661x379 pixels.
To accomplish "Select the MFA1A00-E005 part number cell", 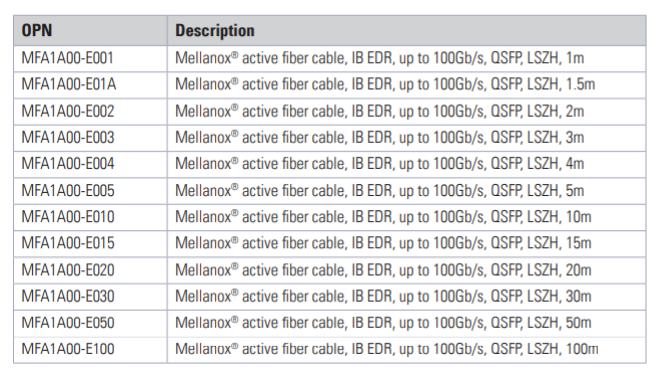I will click(90, 191).
